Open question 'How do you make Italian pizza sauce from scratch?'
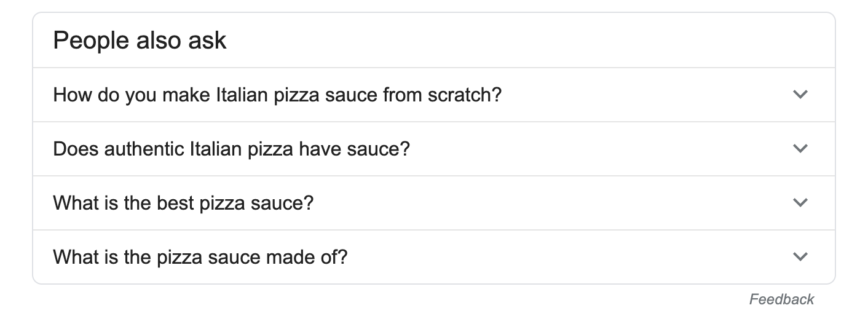This screenshot has width=868, height=316. (277, 95)
